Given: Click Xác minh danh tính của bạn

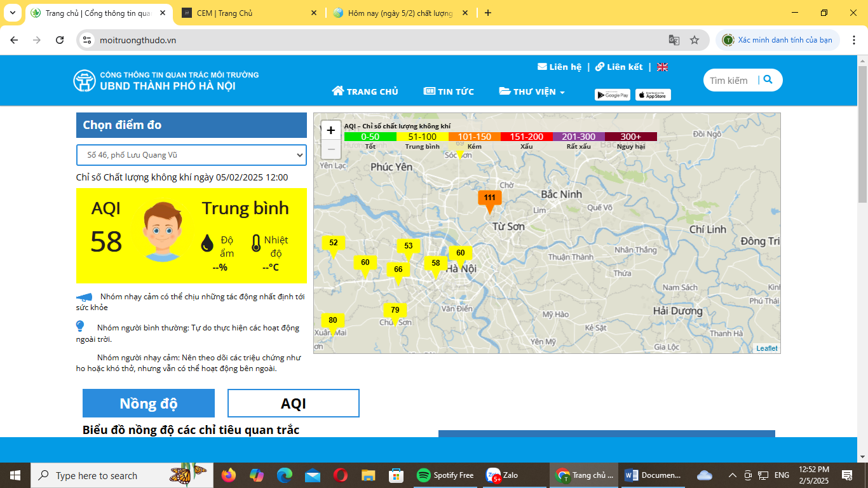Looking at the screenshot, I should point(778,40).
